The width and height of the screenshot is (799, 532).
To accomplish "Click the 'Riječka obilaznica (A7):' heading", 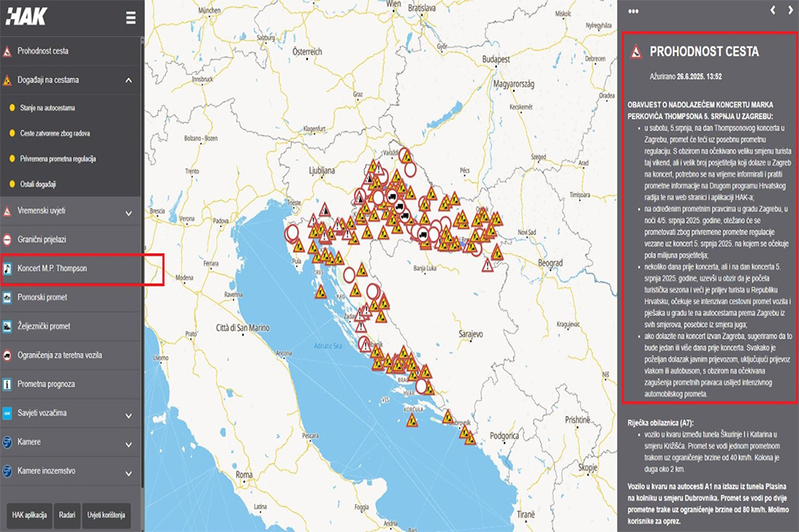I will click(x=660, y=423).
